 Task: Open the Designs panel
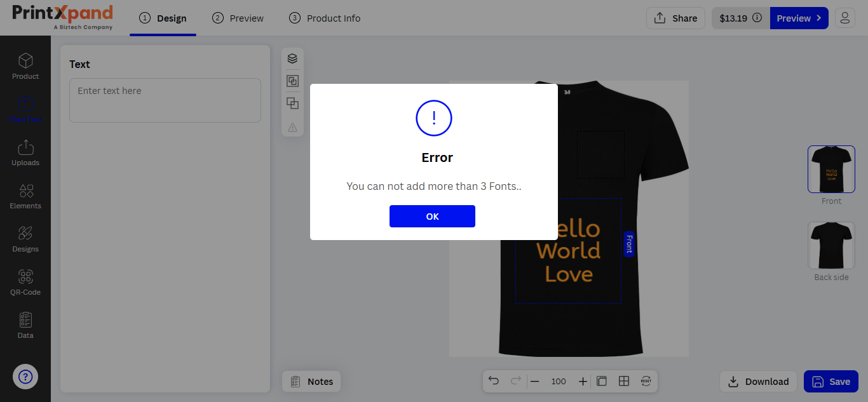tap(25, 239)
